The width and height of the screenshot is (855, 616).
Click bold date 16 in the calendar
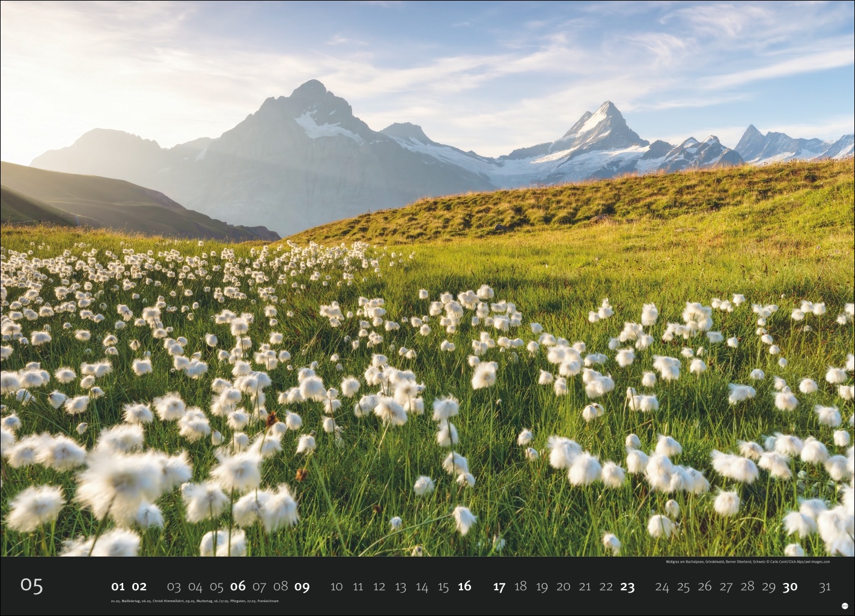coord(464,587)
